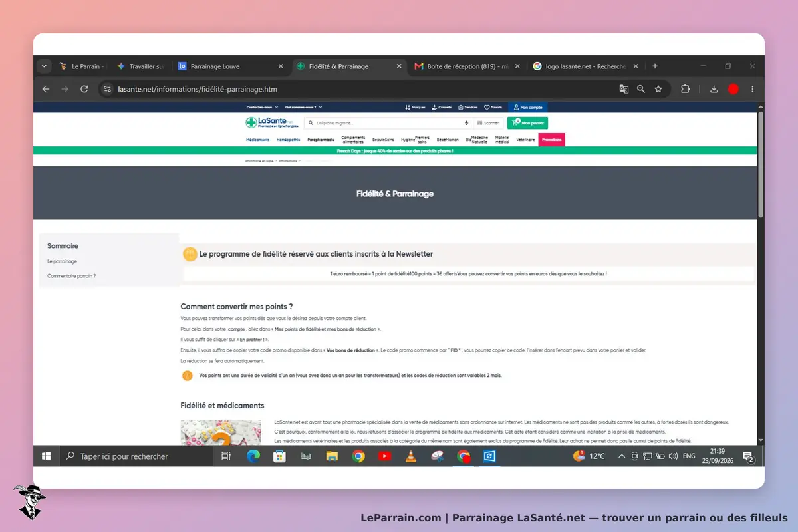798x532 pixels.
Task: Open YouTube app from the taskbar
Action: [384, 456]
